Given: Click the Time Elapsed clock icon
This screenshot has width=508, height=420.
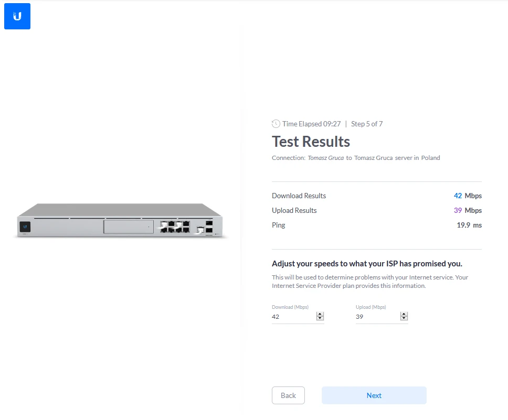Looking at the screenshot, I should point(276,124).
